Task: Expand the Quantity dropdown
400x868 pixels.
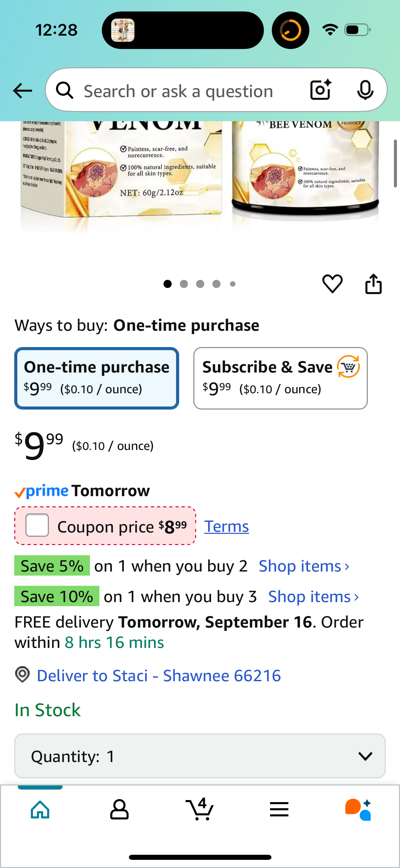Action: pyautogui.click(x=200, y=756)
